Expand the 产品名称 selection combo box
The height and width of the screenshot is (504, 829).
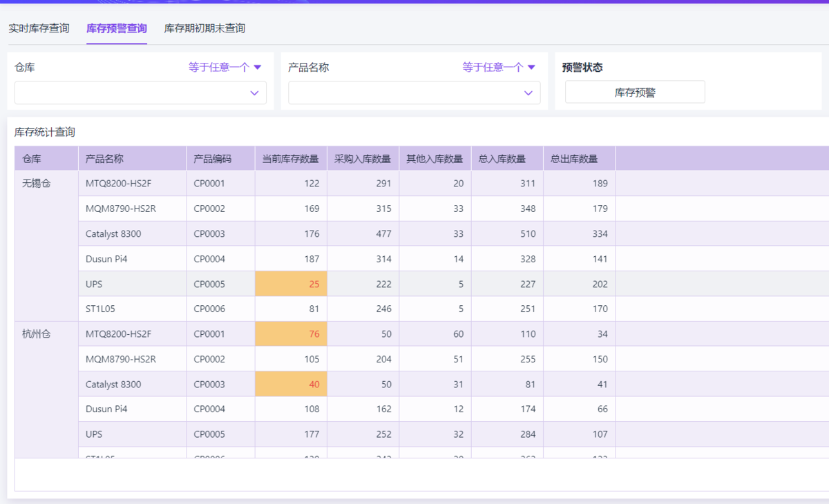[x=405, y=93]
